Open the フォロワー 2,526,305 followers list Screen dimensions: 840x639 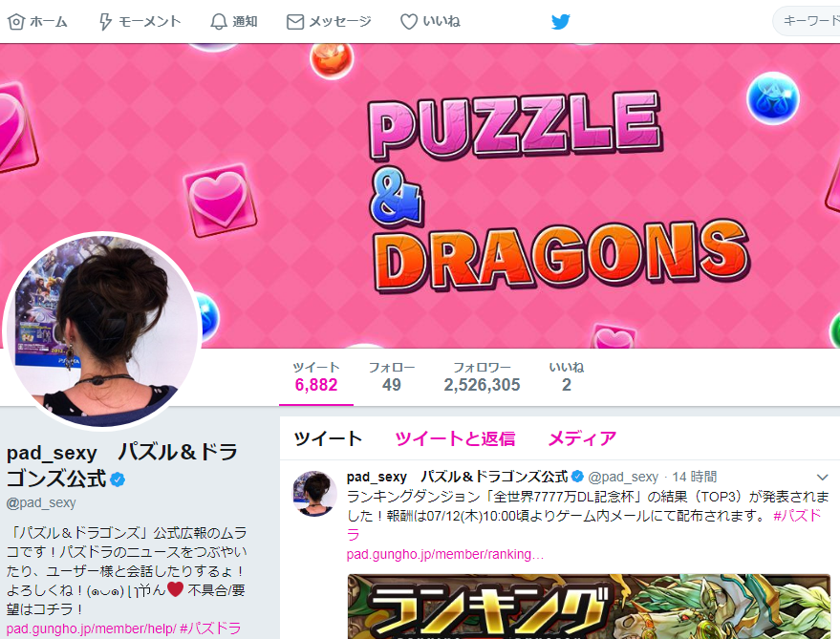[x=482, y=376]
